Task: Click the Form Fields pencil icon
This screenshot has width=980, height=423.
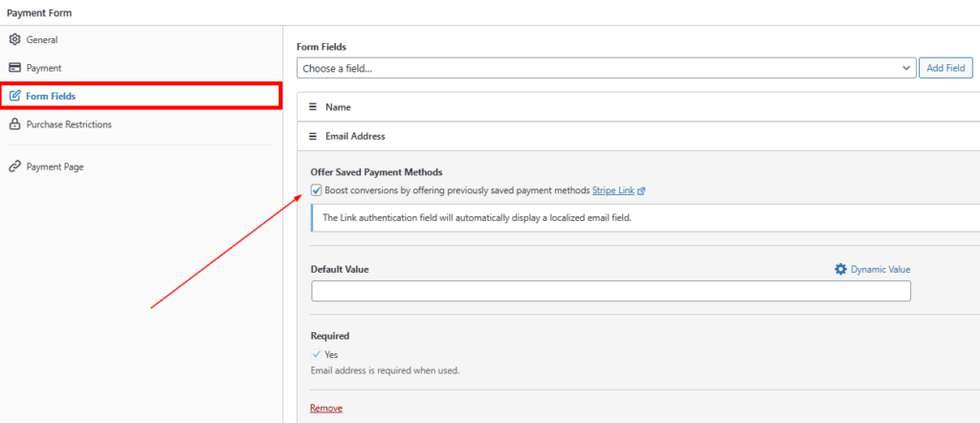Action: tap(14, 96)
